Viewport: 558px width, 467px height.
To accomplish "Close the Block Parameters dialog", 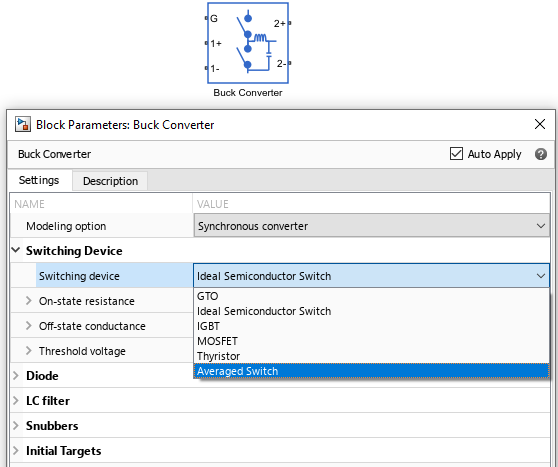I will [540, 124].
